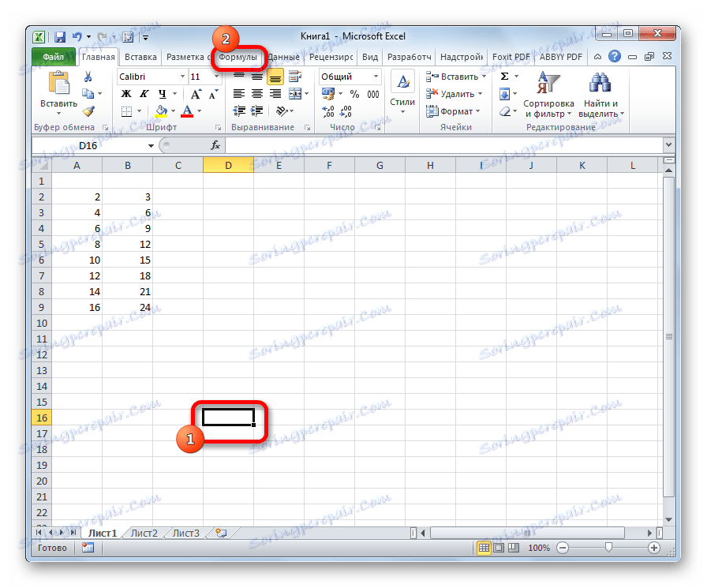Click the Copy icon in clipboard group
This screenshot has height=588, width=707.
pos(88,94)
